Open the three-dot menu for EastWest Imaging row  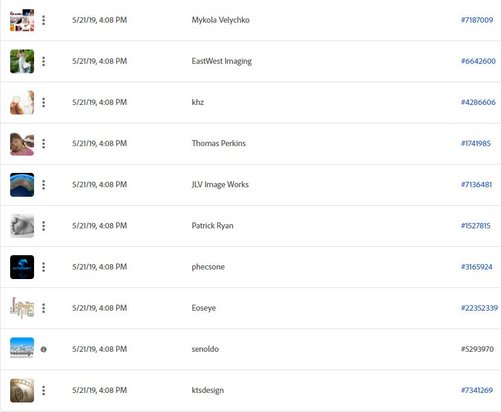[x=44, y=61]
